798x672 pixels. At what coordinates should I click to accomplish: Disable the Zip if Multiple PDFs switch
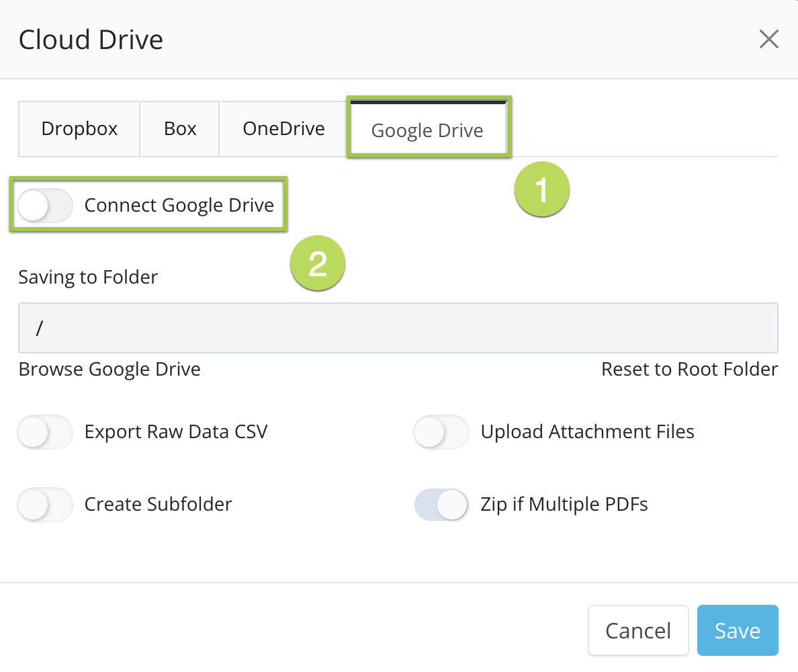pos(441,505)
